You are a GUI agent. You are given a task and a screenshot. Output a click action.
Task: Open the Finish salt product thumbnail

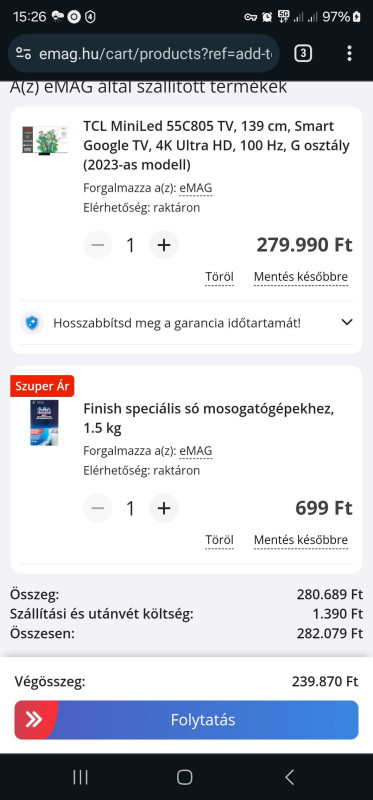point(44,423)
